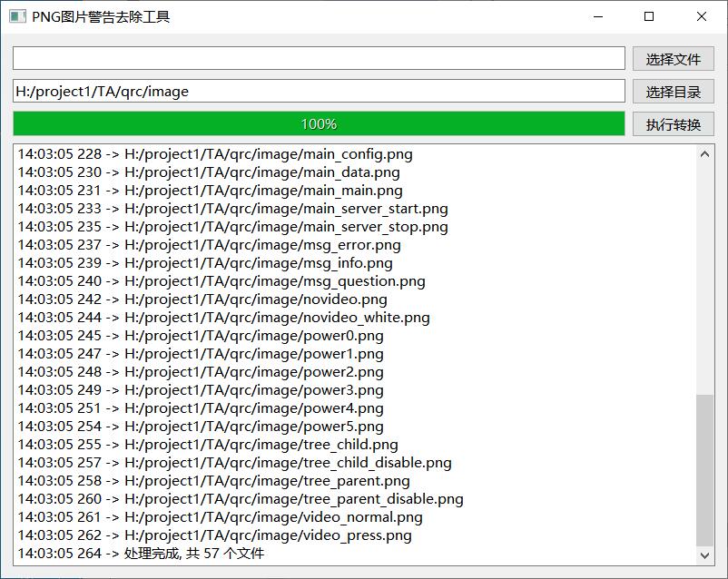Click the tree_parent_disable.png log entry

[x=241, y=499]
